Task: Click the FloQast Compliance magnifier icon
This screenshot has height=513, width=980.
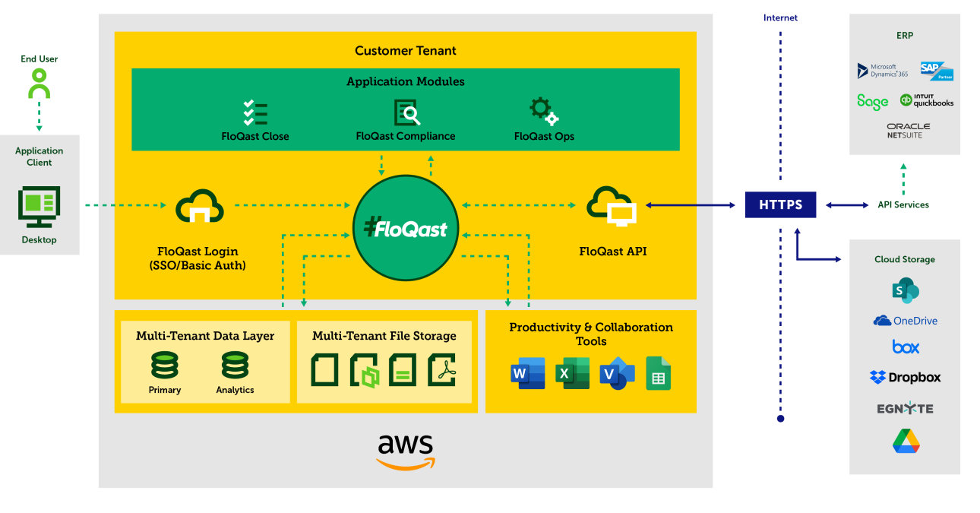Action: coord(407,112)
